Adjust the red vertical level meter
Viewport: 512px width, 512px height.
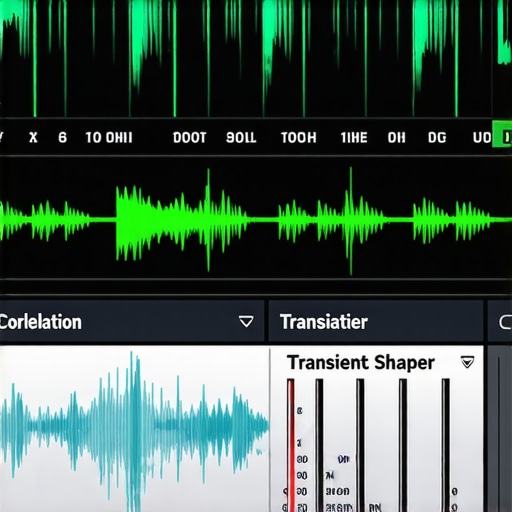coord(291,445)
